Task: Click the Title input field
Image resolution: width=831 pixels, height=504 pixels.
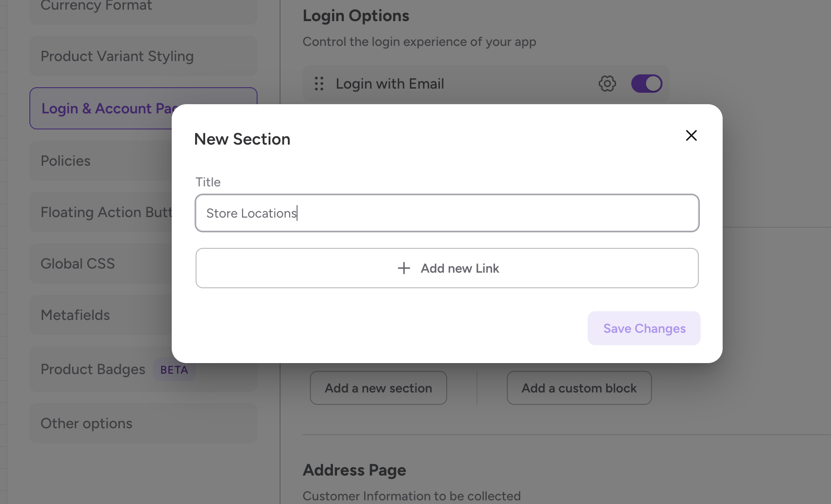Action: (447, 213)
